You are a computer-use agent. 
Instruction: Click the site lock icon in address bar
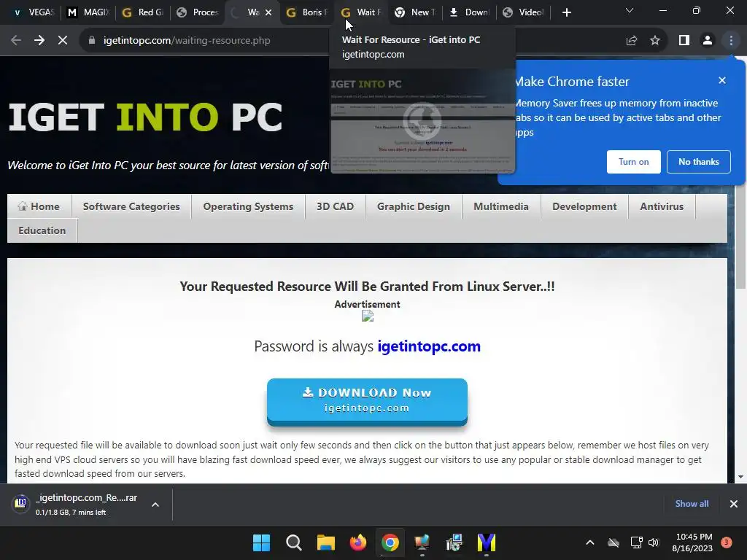pyautogui.click(x=92, y=41)
